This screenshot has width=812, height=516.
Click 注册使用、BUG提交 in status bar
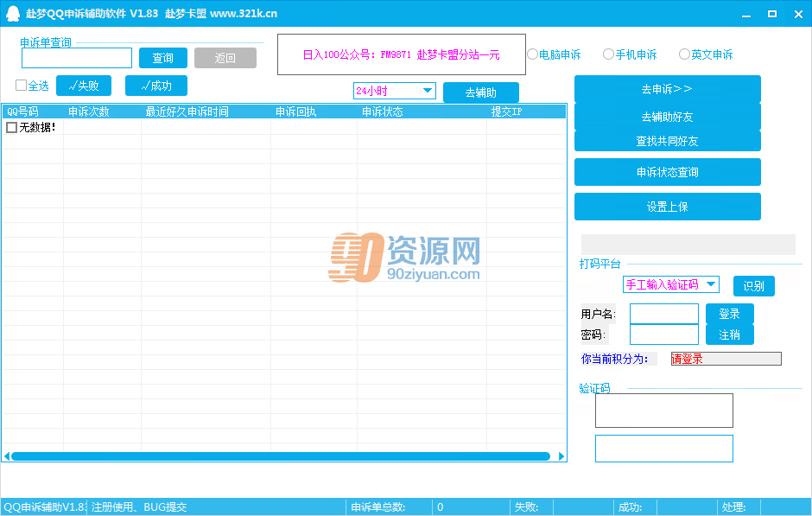coord(139,507)
